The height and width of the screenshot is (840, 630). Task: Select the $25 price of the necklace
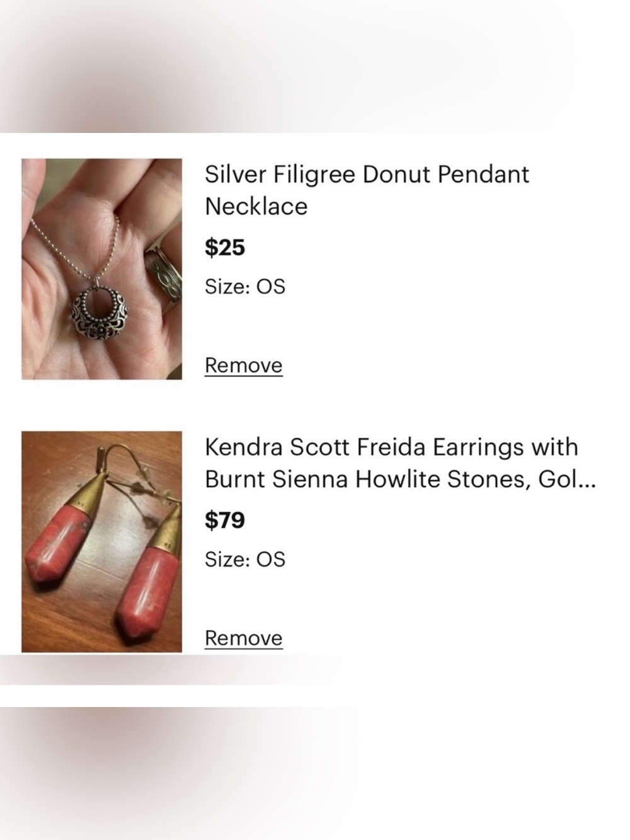[x=225, y=248]
